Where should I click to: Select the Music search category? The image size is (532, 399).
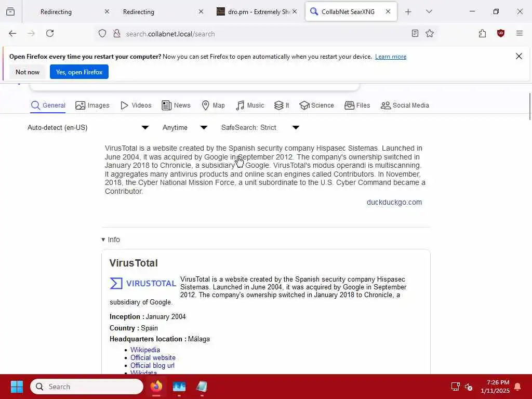pyautogui.click(x=250, y=105)
